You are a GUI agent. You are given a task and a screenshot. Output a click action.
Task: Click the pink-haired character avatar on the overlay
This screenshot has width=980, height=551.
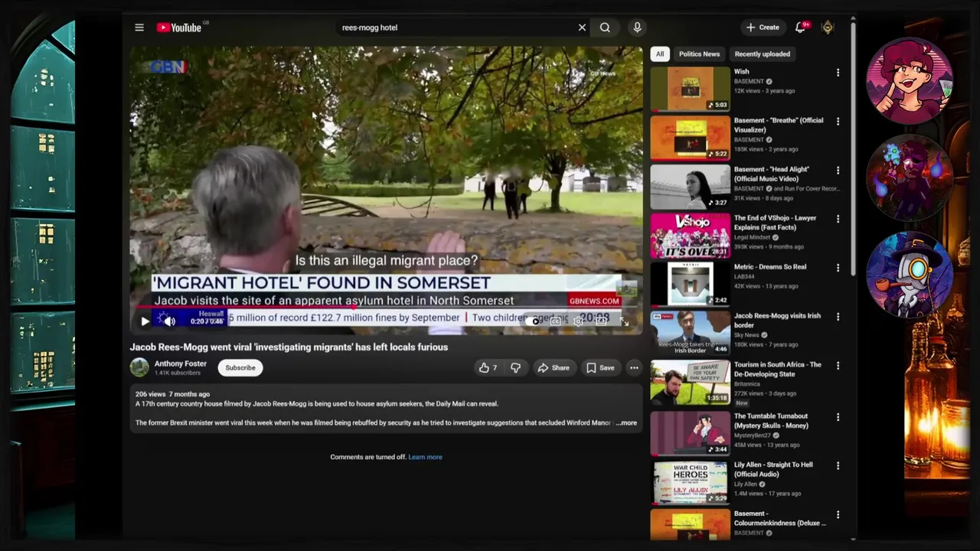click(x=910, y=79)
